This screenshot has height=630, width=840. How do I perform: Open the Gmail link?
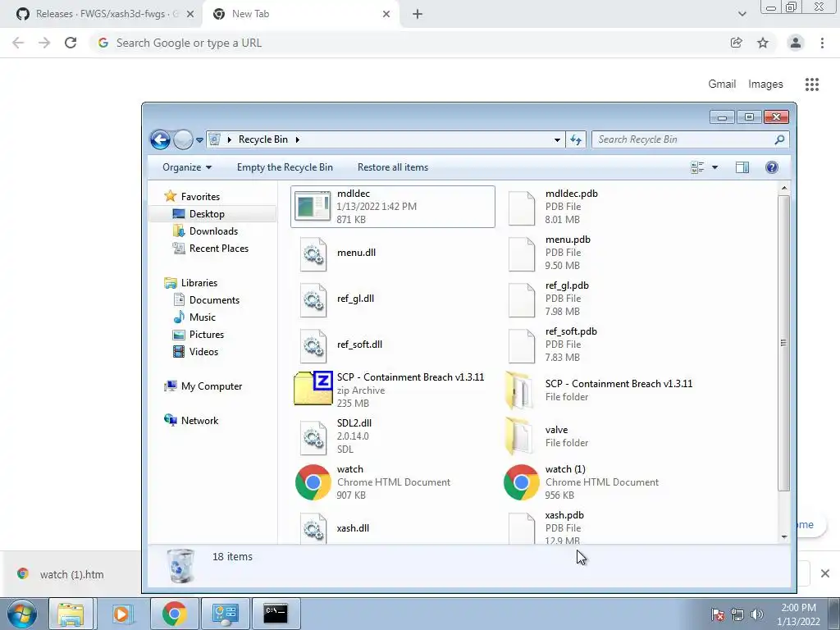pyautogui.click(x=722, y=84)
